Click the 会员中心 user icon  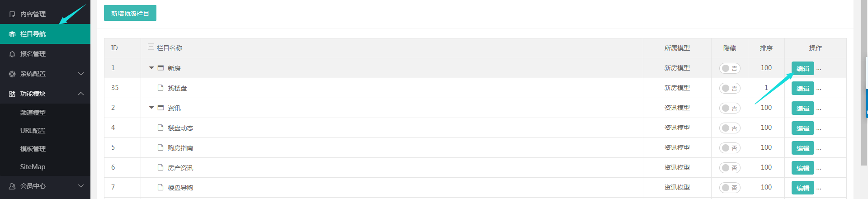click(12, 186)
